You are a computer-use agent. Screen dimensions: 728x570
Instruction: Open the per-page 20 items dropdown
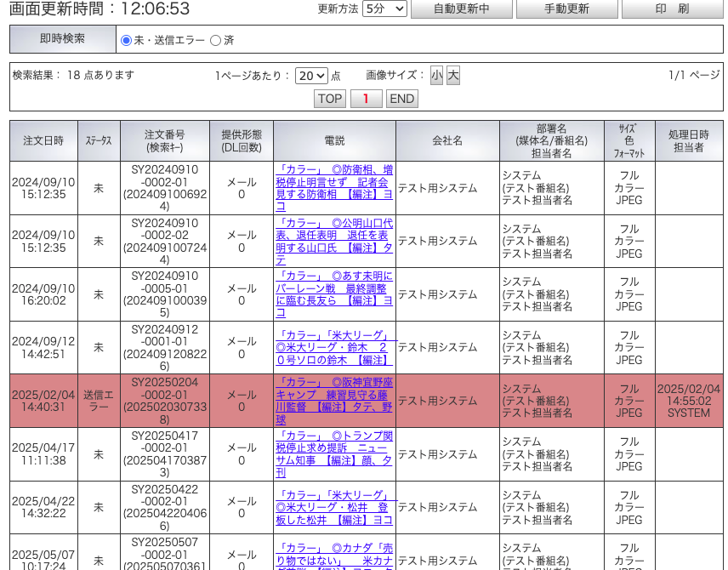(x=311, y=75)
